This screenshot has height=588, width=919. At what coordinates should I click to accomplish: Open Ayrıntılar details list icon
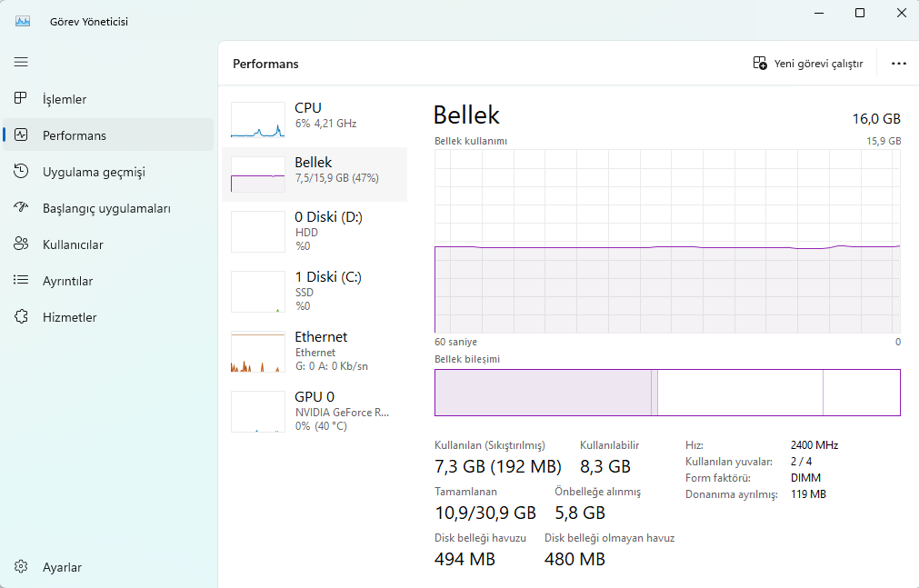[x=21, y=281]
